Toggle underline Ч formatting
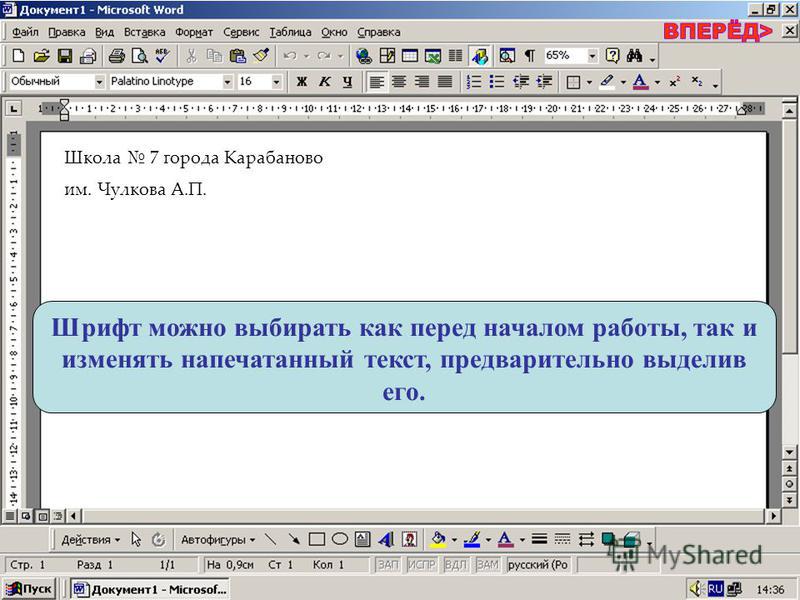Image resolution: width=800 pixels, height=600 pixels. (x=348, y=82)
